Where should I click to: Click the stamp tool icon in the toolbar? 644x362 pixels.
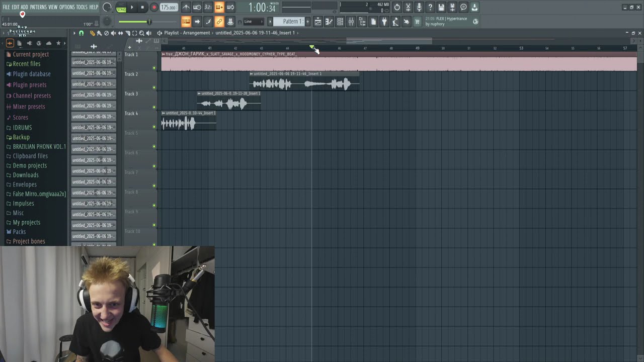coord(230,22)
